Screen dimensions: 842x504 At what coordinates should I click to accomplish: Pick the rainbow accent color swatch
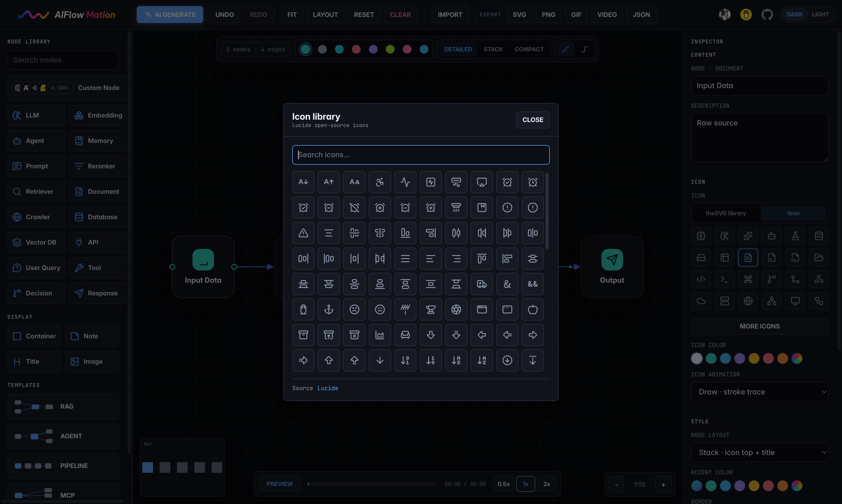796,485
